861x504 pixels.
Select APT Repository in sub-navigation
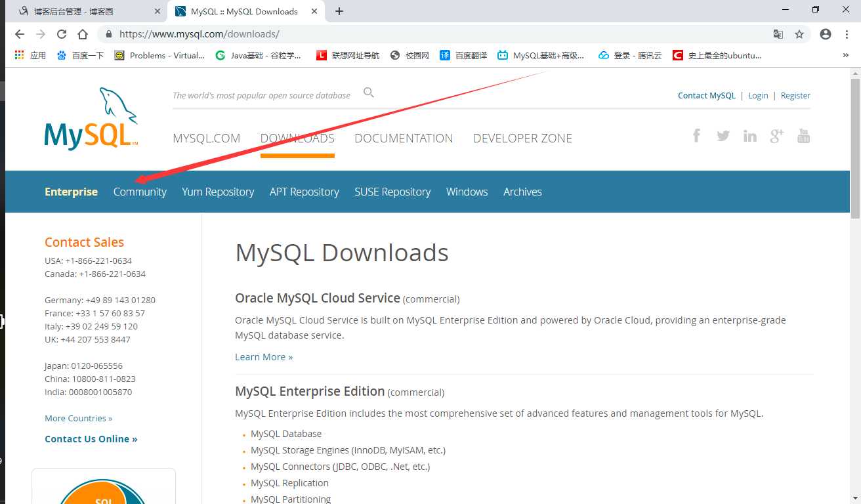pyautogui.click(x=304, y=192)
